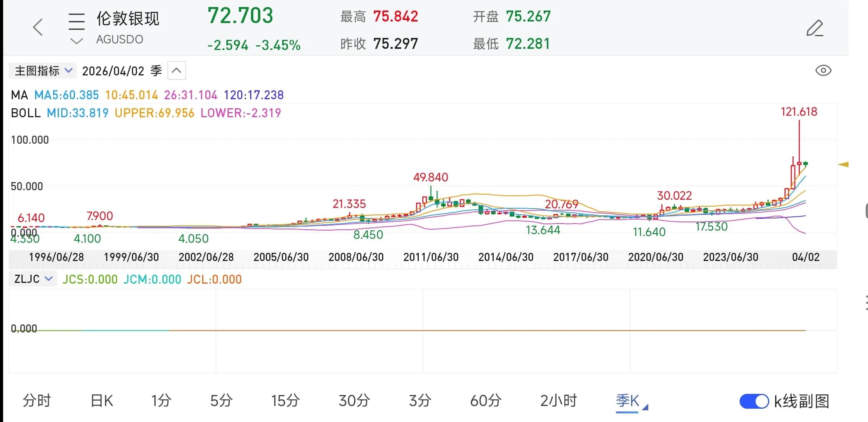
Task: Open the 季K period selector triangle
Action: (645, 407)
